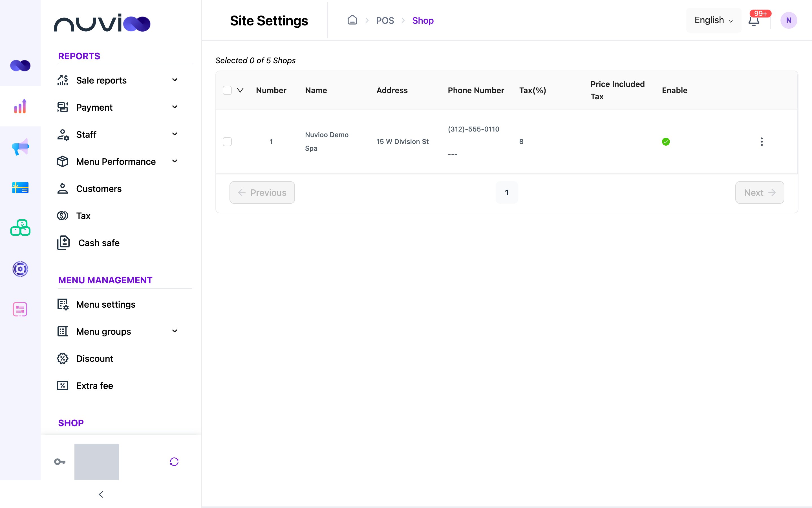Collapse sidebar with the left chevron

pos(101,494)
